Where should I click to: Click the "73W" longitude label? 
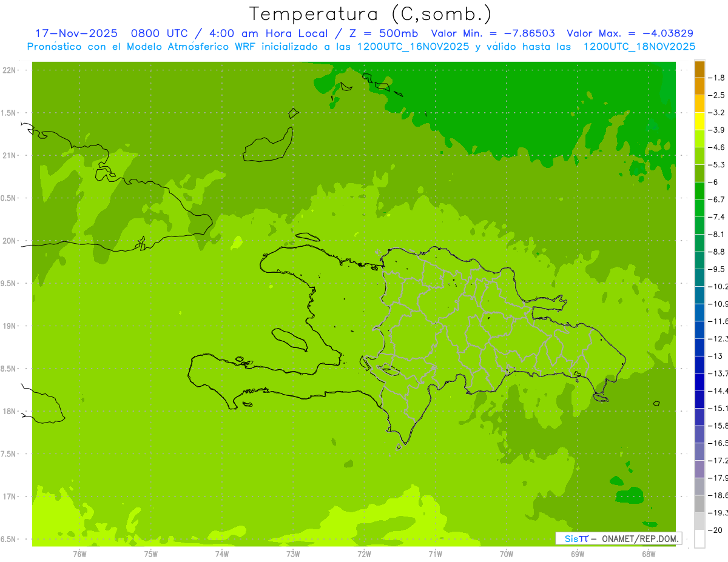point(293,554)
